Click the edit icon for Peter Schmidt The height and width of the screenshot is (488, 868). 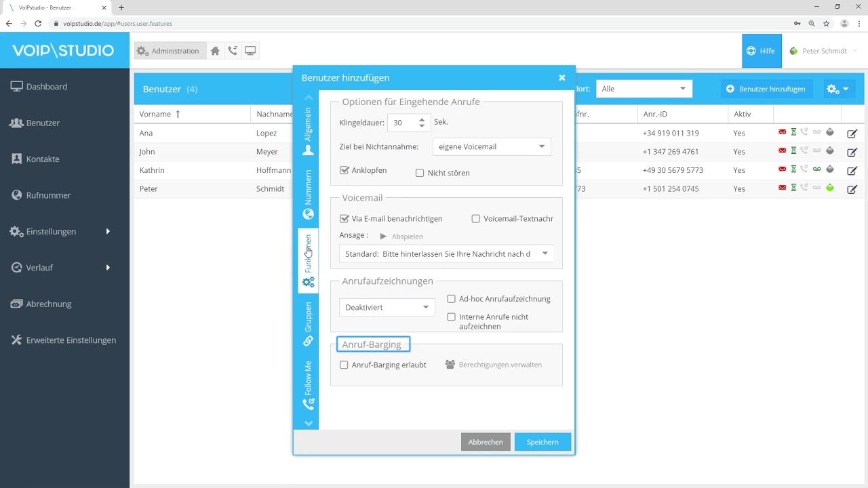pos(852,189)
